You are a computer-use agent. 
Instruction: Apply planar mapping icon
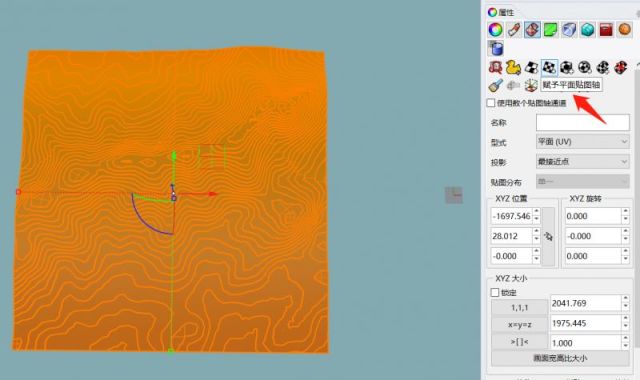[549, 67]
